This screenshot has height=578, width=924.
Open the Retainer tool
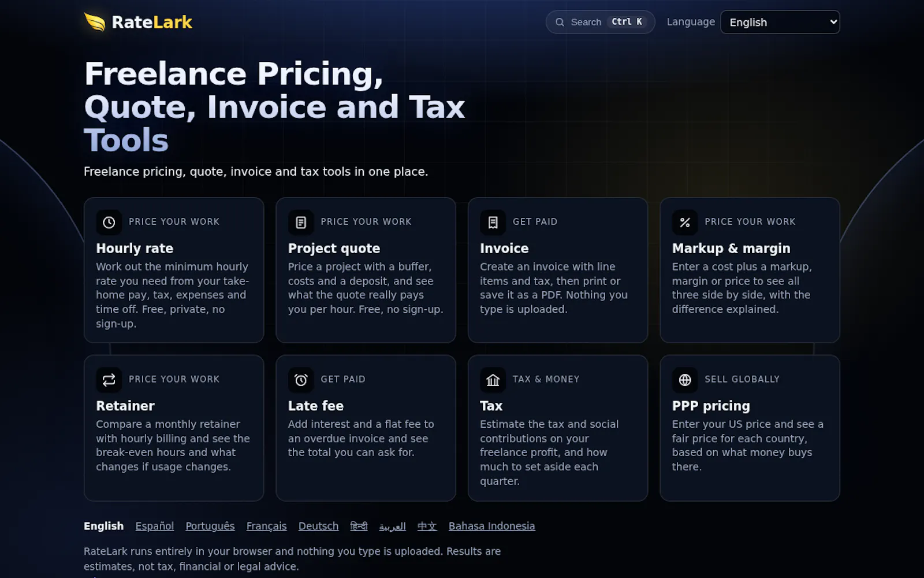pyautogui.click(x=174, y=428)
